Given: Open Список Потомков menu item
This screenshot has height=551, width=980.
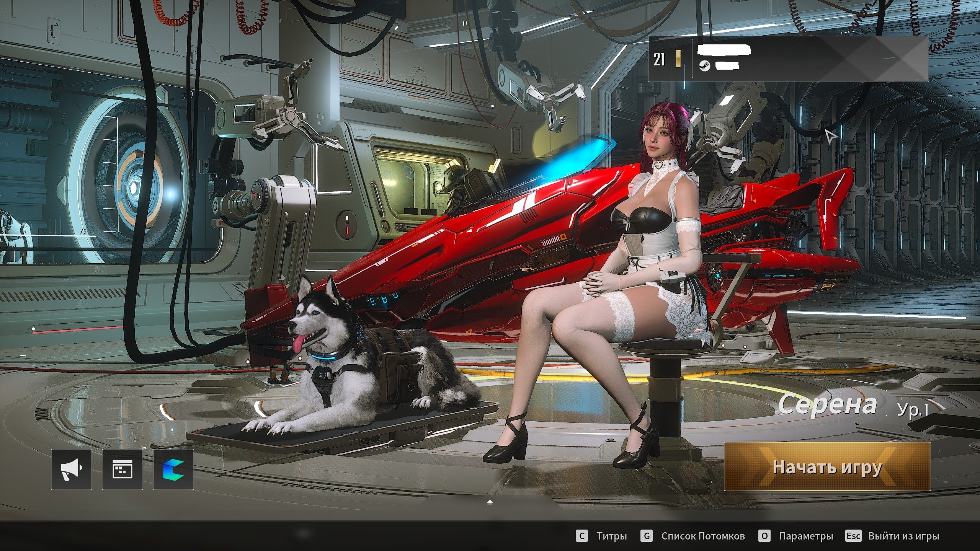Looking at the screenshot, I should pyautogui.click(x=703, y=536).
